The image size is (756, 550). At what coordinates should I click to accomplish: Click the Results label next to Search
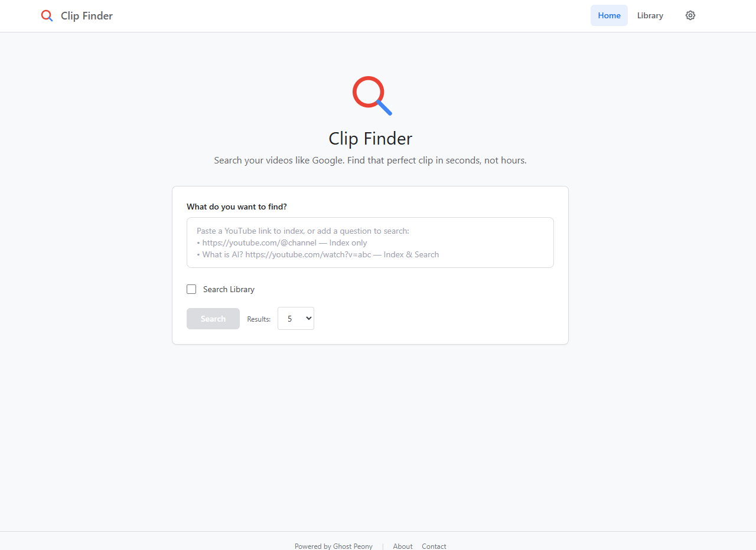[259, 318]
